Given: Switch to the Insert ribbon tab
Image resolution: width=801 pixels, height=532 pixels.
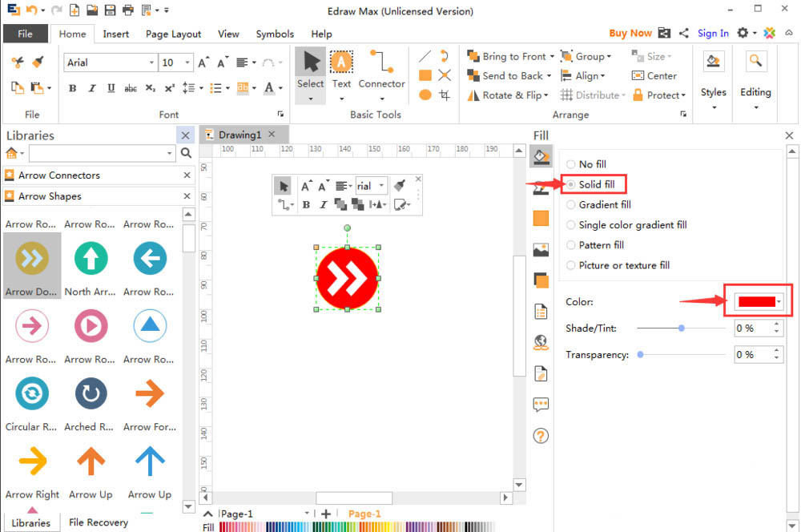Looking at the screenshot, I should click(116, 34).
